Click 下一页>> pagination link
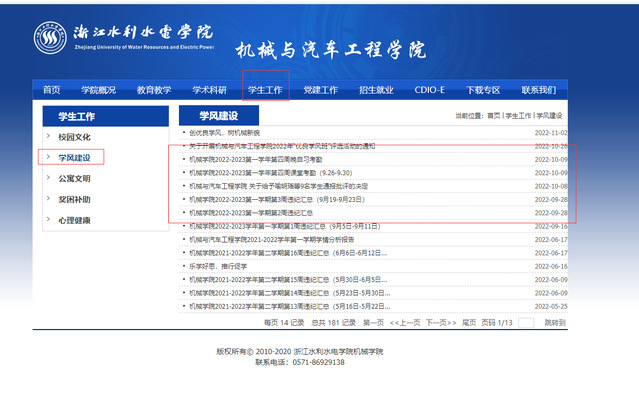This screenshot has width=639, height=399. point(441,323)
